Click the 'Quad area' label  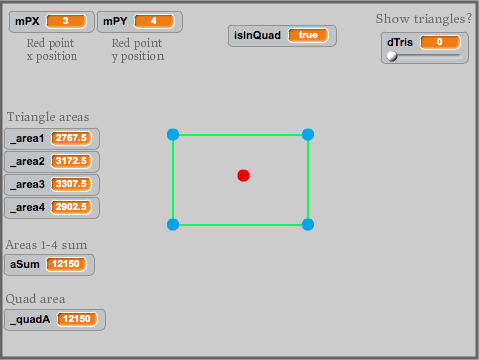tap(35, 299)
